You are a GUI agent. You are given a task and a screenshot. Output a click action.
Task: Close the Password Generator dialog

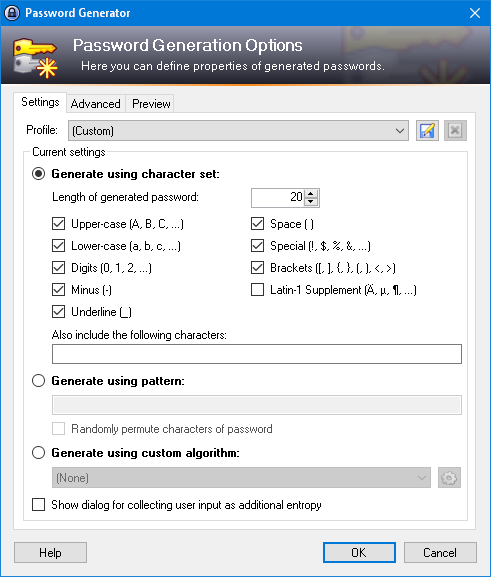(475, 13)
